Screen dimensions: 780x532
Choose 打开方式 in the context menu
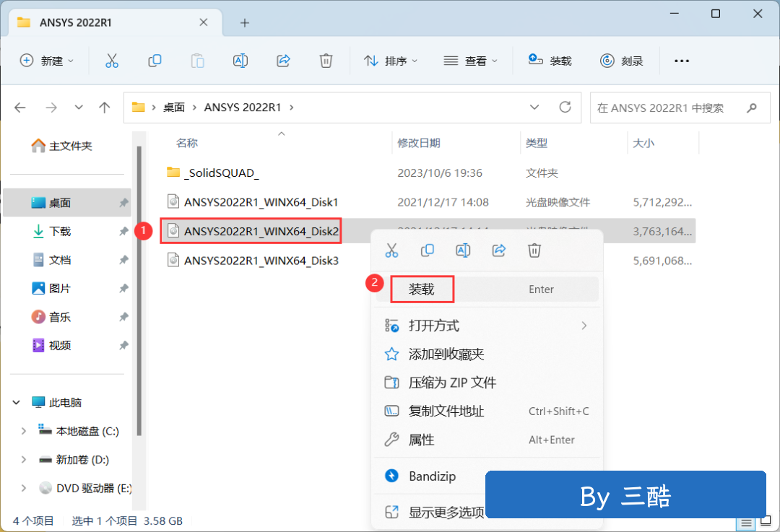(x=487, y=326)
